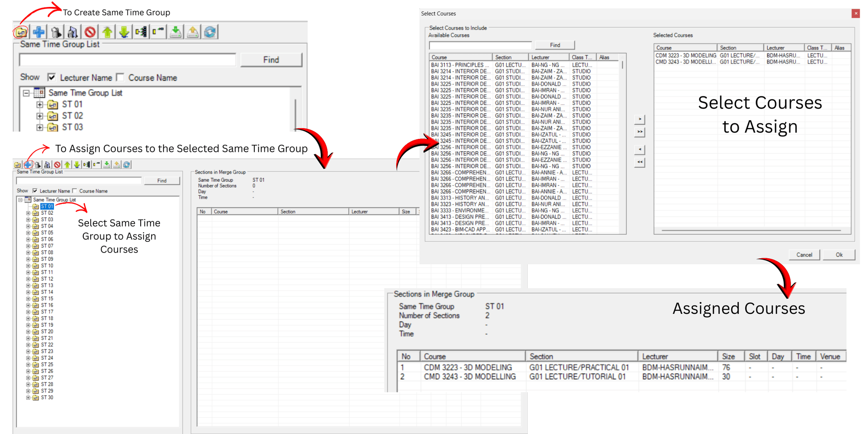Toggle Lecturer Name checkbox in small group list panel
Viewport: 868px width, 434px height.
click(x=35, y=191)
